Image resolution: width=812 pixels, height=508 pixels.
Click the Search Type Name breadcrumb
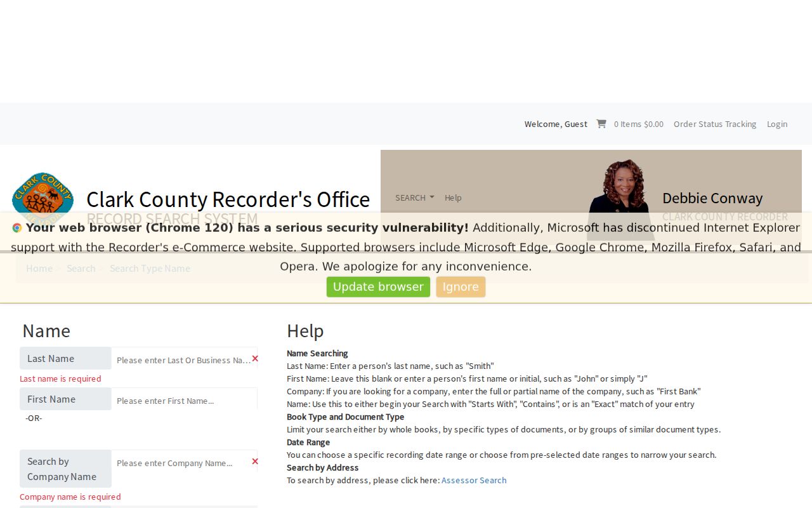[150, 268]
